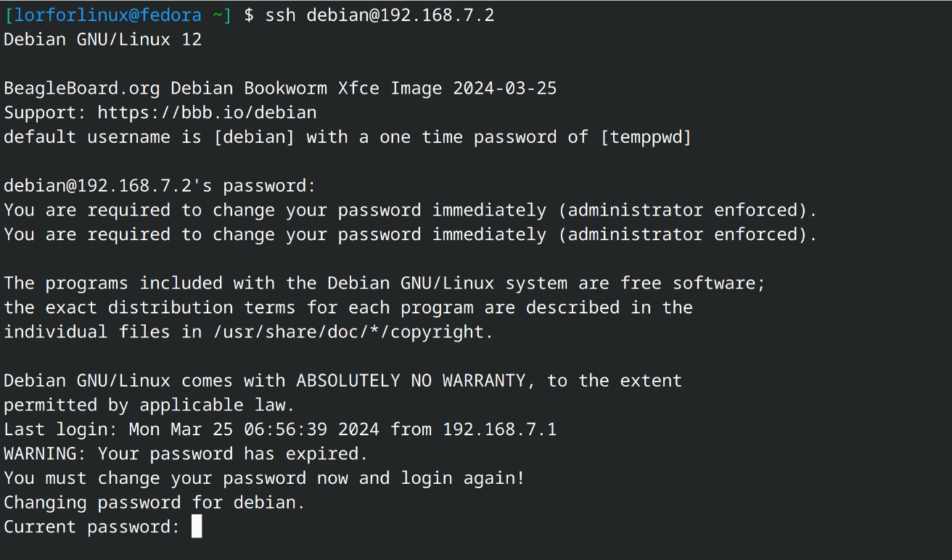Click the "debian@192.168.7.2's password:" prompt line
952x560 pixels.
[x=160, y=186]
